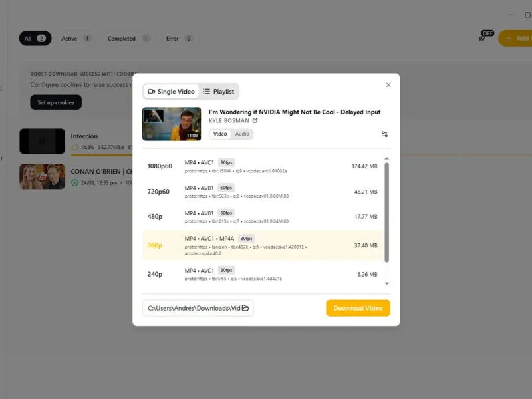Image resolution: width=532 pixels, height=399 pixels.
Task: Close the download dialog with the X
Action: (388, 85)
